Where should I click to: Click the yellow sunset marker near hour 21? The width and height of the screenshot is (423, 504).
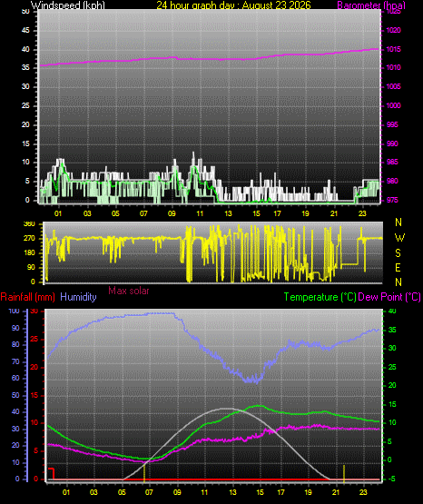[x=344, y=473]
